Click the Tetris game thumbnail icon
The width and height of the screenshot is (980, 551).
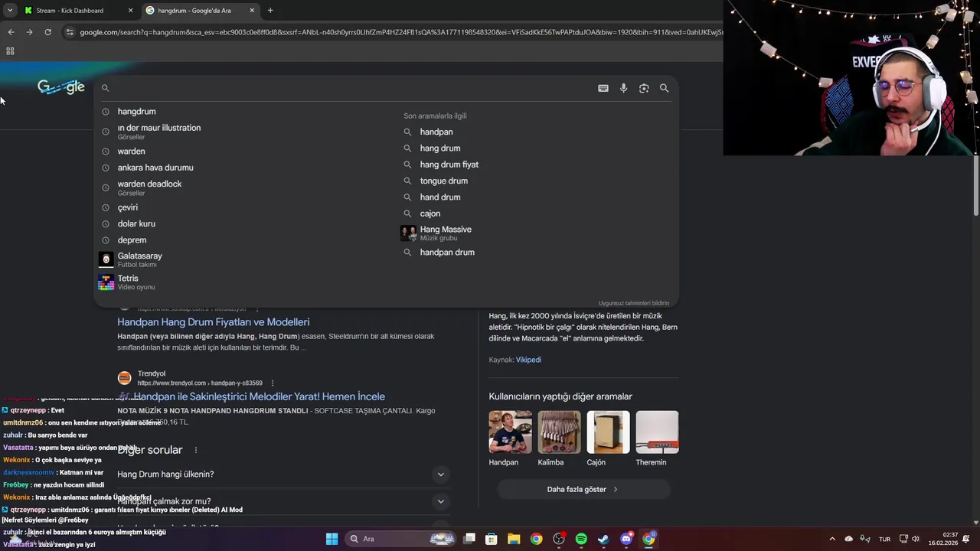pos(106,282)
